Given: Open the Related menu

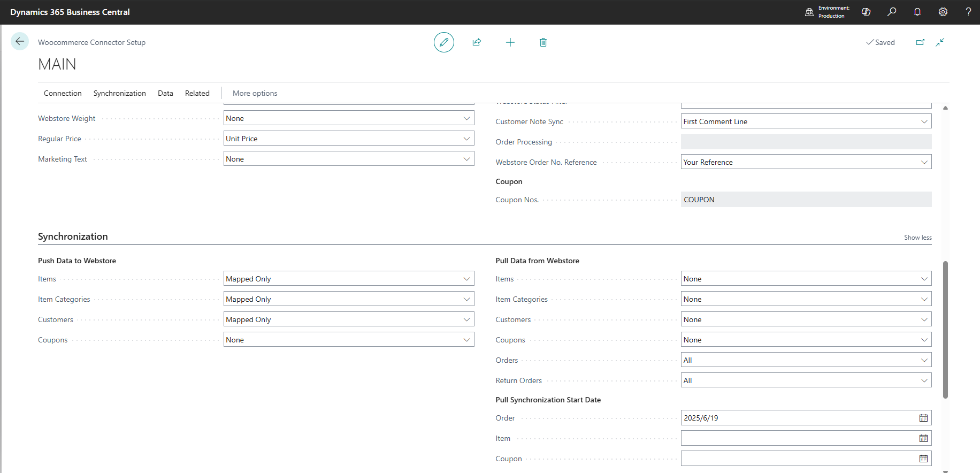Looking at the screenshot, I should pyautogui.click(x=197, y=93).
